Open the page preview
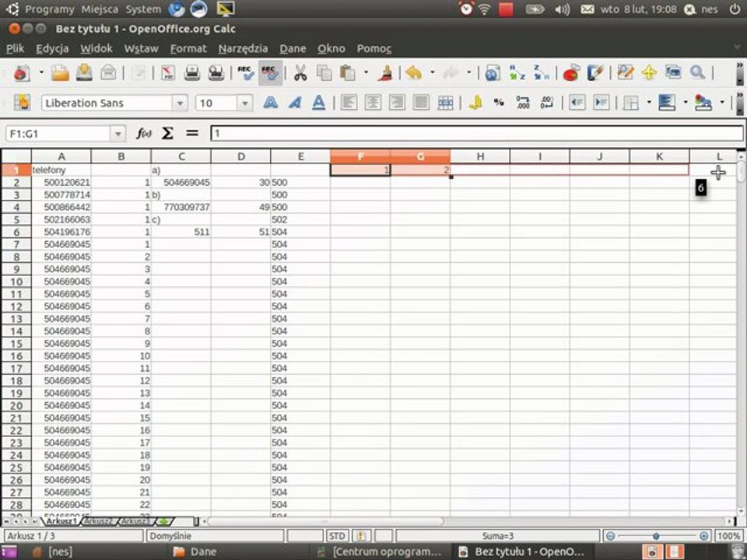This screenshot has width=747, height=560. click(216, 73)
